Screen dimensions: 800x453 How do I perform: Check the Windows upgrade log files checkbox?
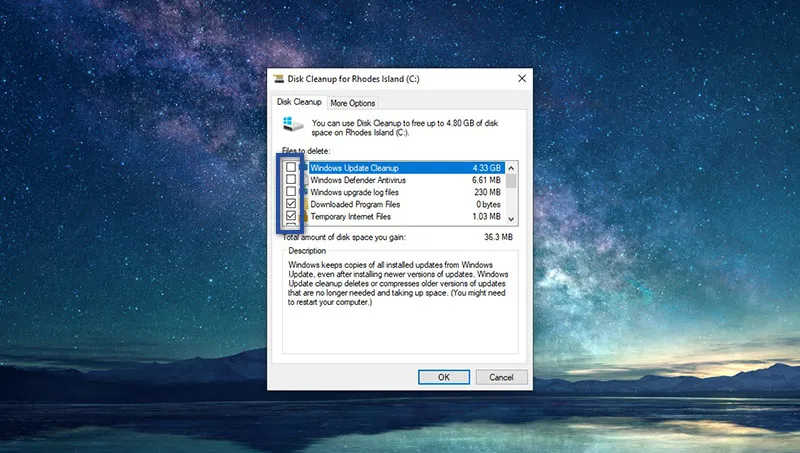point(291,192)
